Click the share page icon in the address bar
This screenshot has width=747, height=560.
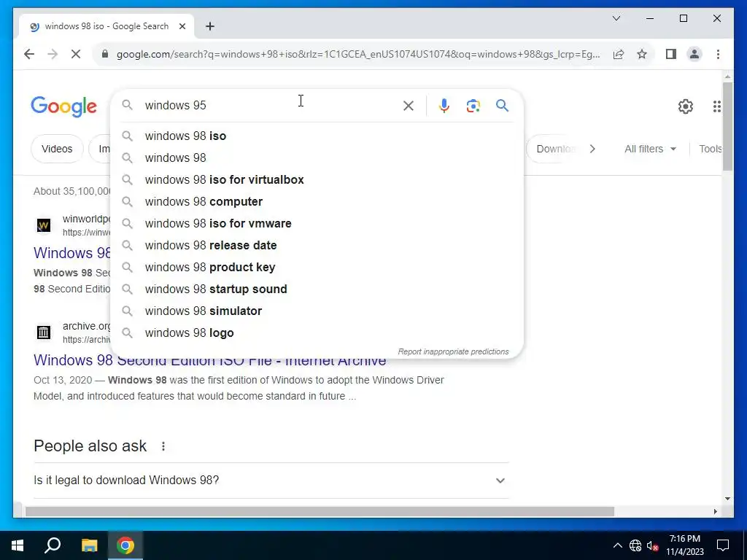619,54
